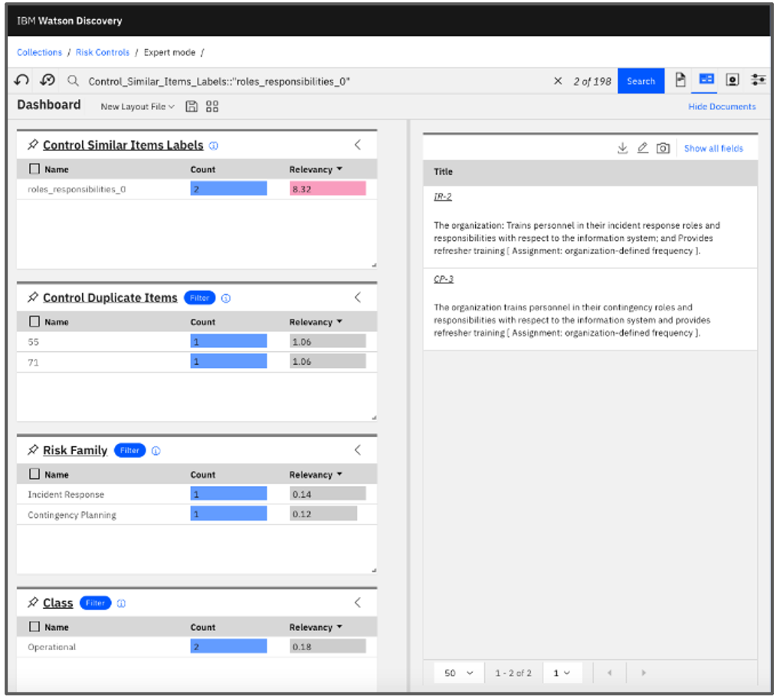Open the settings sliders icon
The width and height of the screenshot is (777, 700).
click(x=758, y=80)
